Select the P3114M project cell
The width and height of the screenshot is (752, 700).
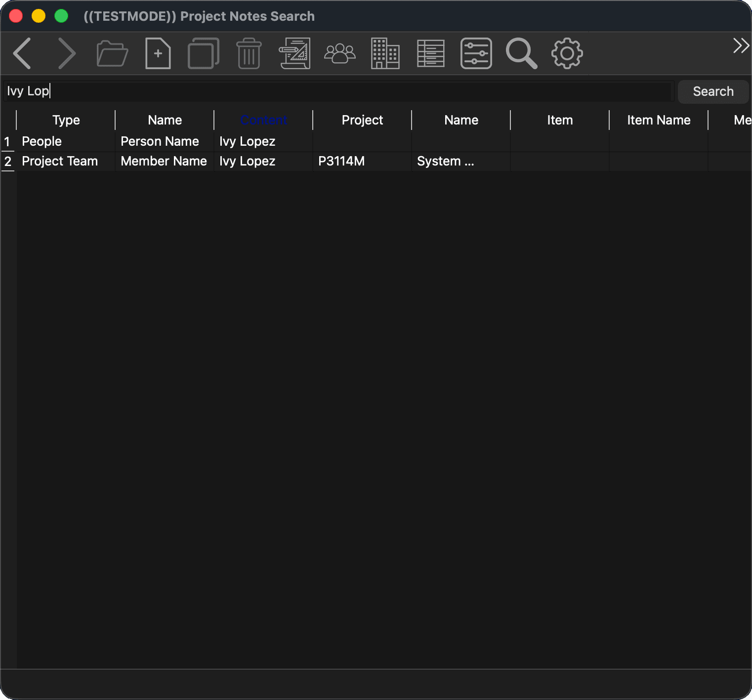pyautogui.click(x=362, y=162)
